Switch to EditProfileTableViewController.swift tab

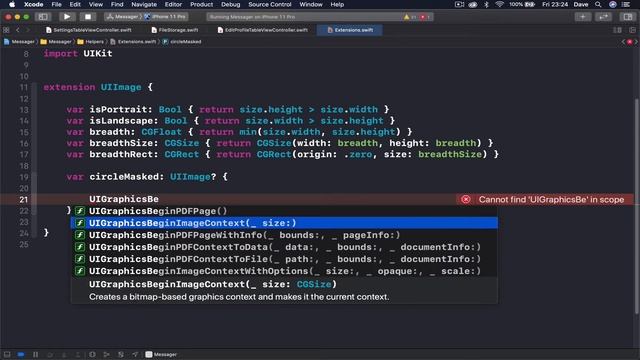click(262, 30)
